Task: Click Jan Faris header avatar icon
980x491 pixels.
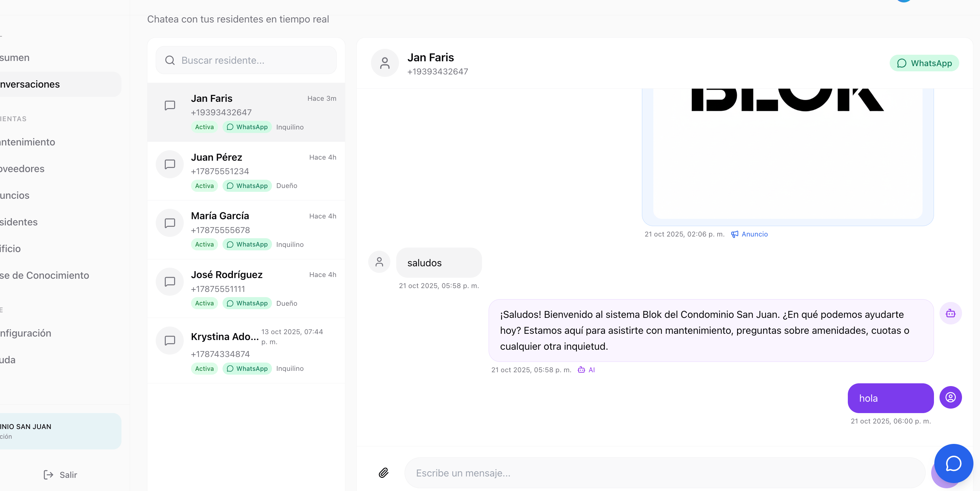Action: pyautogui.click(x=384, y=63)
